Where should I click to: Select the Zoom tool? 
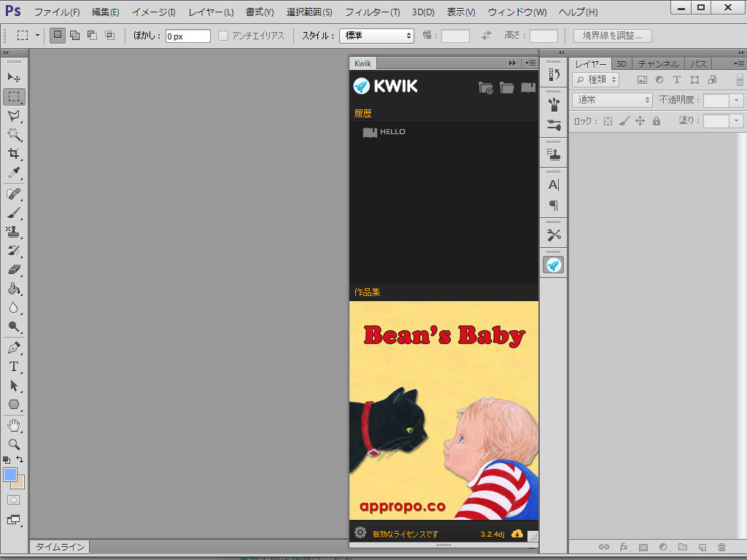tap(14, 444)
